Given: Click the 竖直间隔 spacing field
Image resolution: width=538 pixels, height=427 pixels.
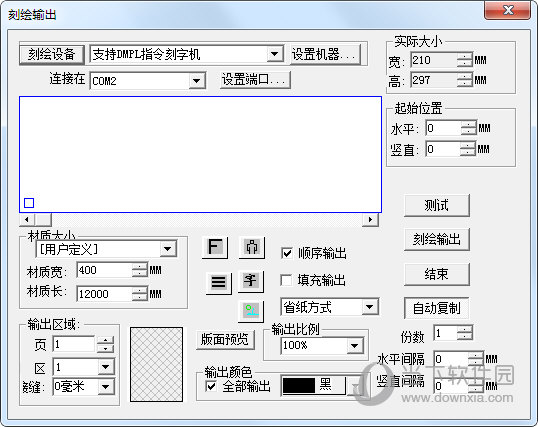Looking at the screenshot, I should click(451, 386).
